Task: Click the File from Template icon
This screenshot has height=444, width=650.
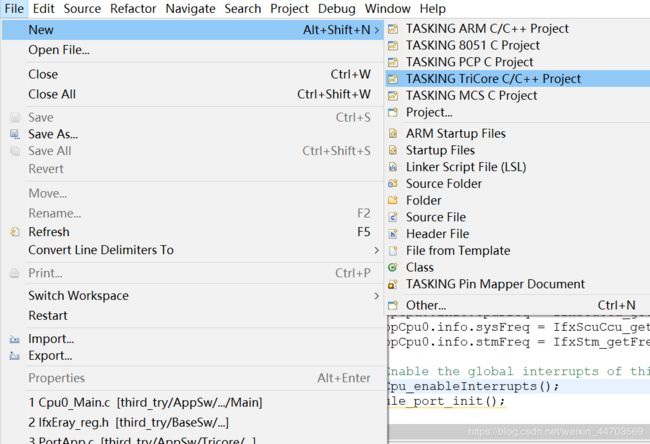Action: point(393,251)
